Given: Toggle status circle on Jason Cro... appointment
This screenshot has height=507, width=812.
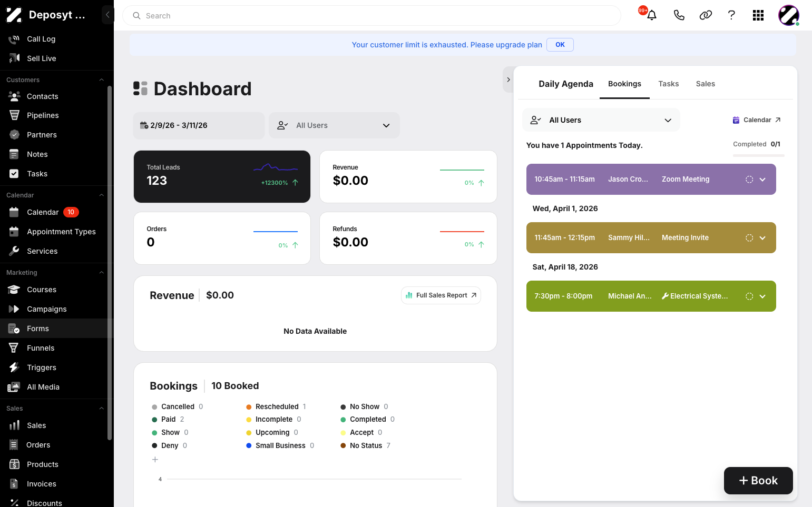Looking at the screenshot, I should click(x=749, y=180).
